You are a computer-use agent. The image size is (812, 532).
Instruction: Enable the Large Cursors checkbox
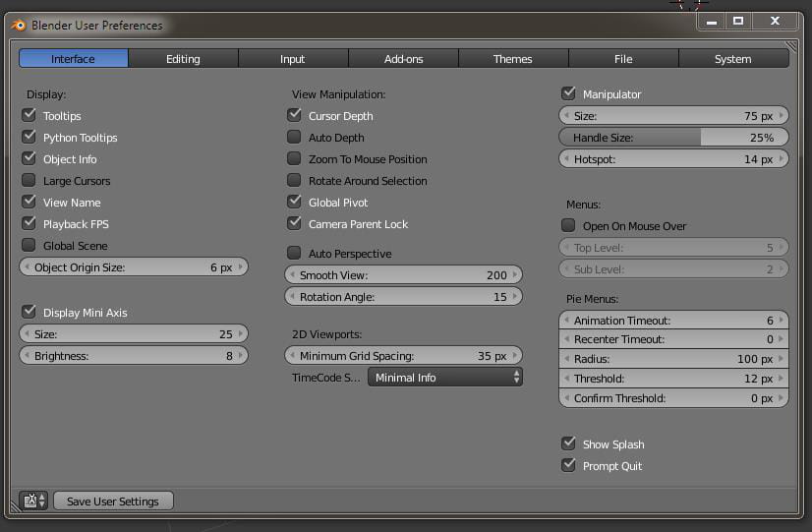28,181
